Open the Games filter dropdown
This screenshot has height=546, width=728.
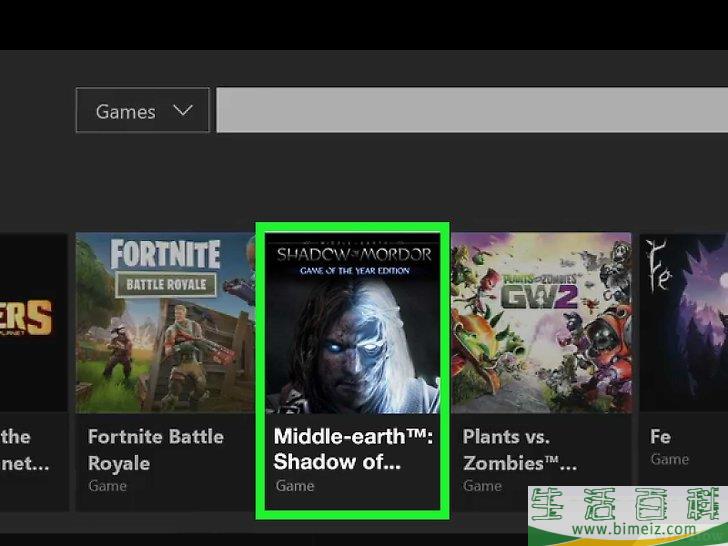143,110
